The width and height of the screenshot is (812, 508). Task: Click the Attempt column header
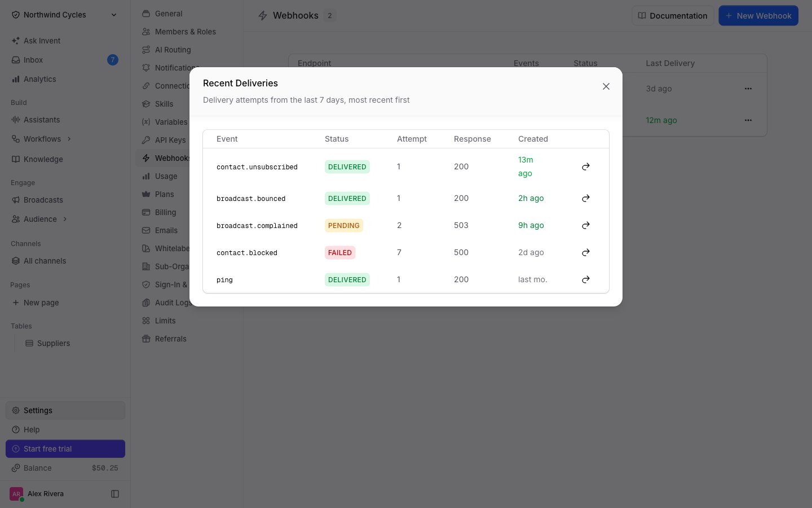pyautogui.click(x=412, y=139)
